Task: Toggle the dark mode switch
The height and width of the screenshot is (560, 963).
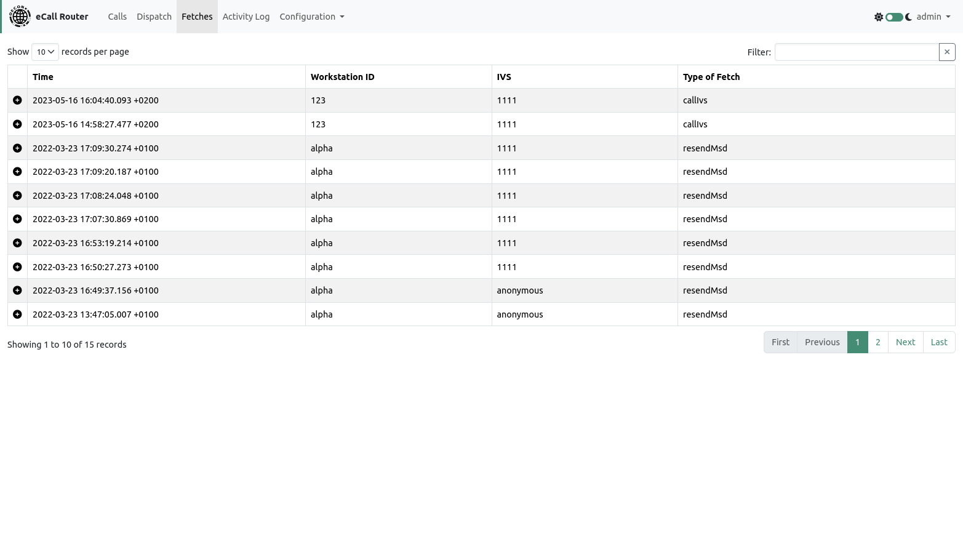Action: click(893, 17)
